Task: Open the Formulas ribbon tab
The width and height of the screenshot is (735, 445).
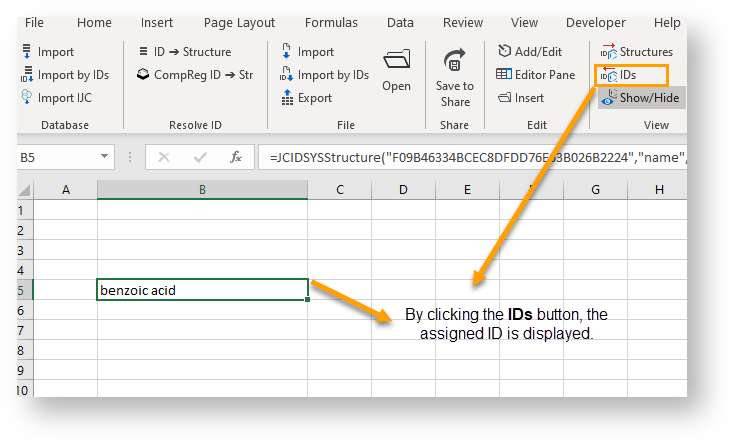Action: coord(331,22)
